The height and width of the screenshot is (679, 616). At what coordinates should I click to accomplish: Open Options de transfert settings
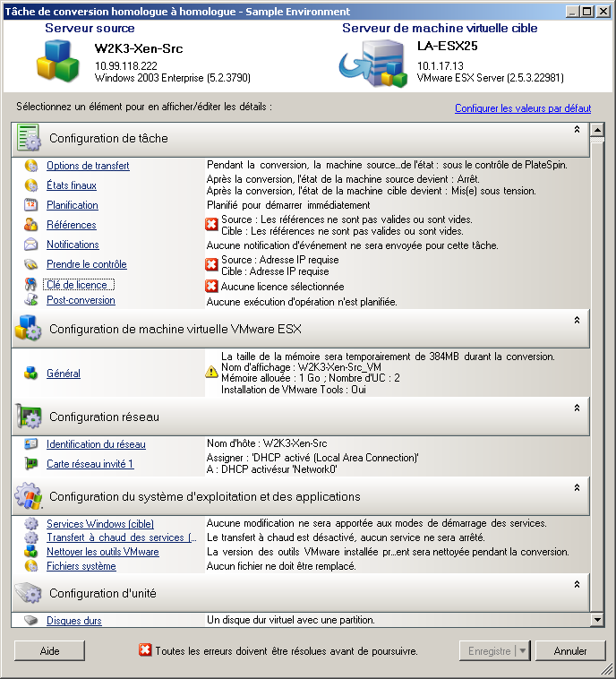[88, 166]
